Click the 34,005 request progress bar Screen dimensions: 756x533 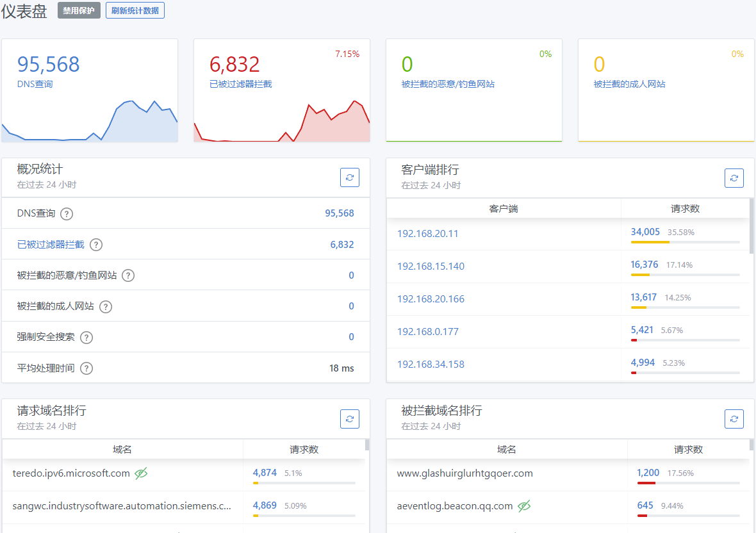point(685,242)
